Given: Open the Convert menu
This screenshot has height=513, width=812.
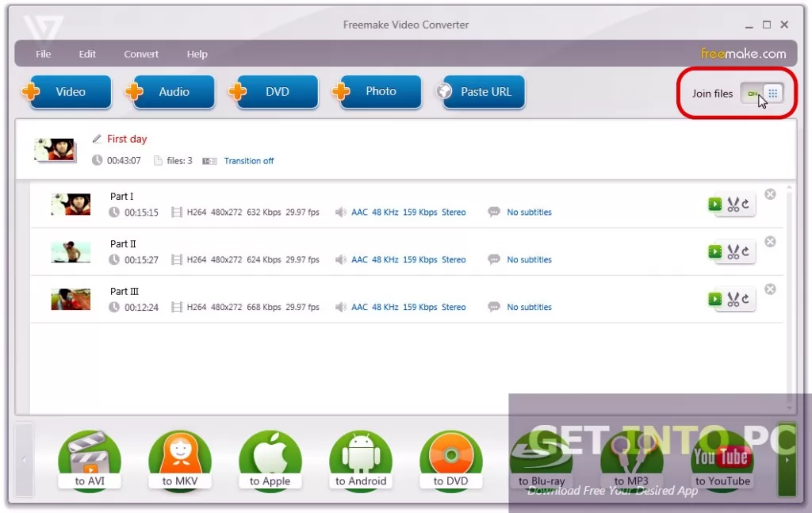Looking at the screenshot, I should coord(141,54).
